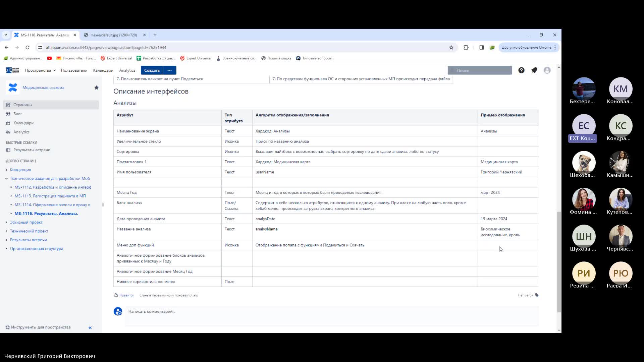Open the tab search dropdown arrow

pos(6,35)
